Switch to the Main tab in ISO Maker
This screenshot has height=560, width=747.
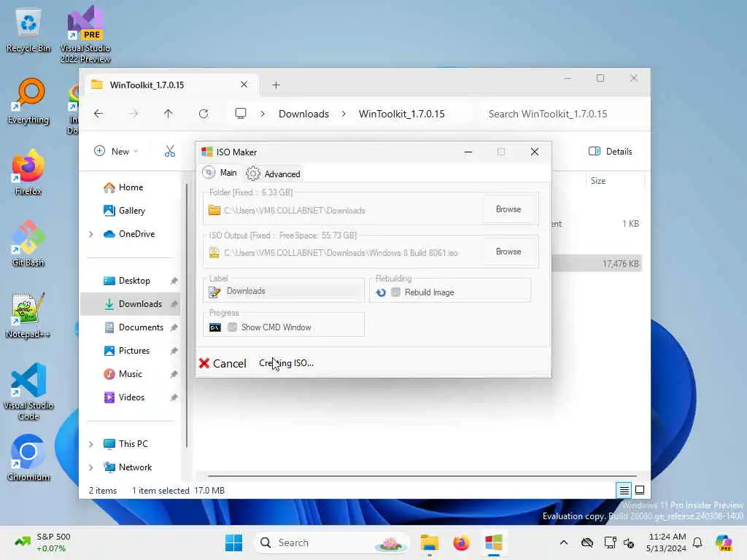point(220,173)
